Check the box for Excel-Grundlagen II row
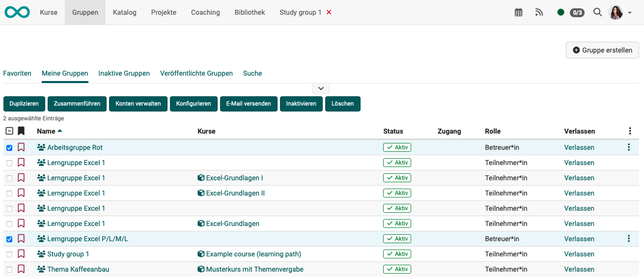 pyautogui.click(x=9, y=194)
